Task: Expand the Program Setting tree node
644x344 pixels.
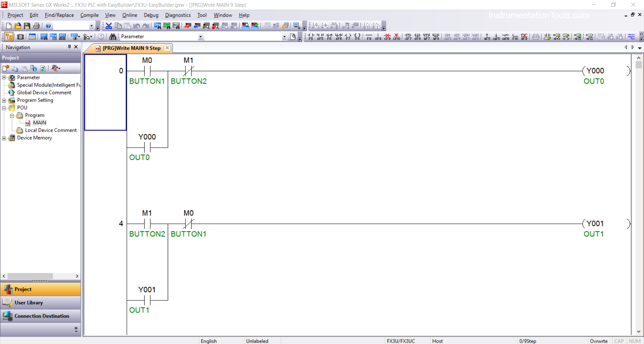Action: click(x=4, y=100)
